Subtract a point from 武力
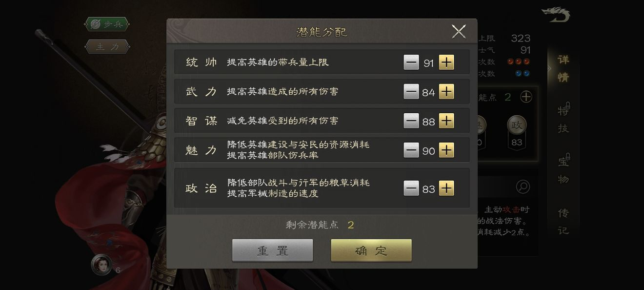Image resolution: width=644 pixels, height=290 pixels. coord(411,92)
